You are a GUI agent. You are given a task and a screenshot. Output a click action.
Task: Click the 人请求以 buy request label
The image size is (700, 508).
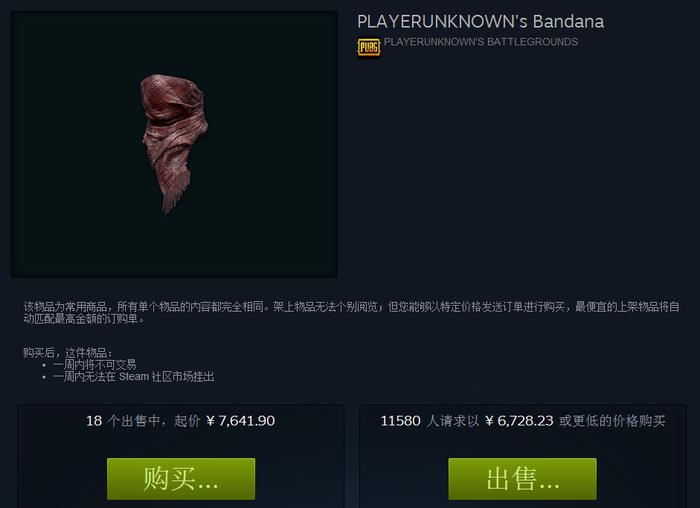tap(453, 421)
